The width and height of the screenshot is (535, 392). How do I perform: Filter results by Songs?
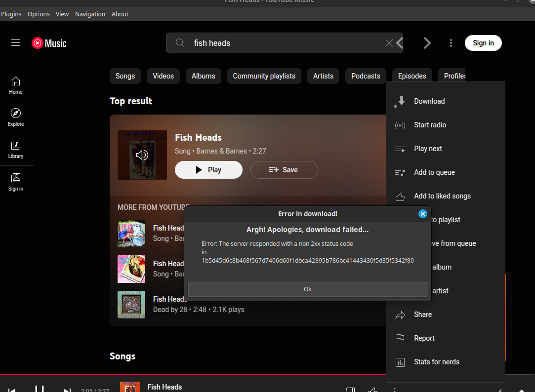tap(125, 76)
